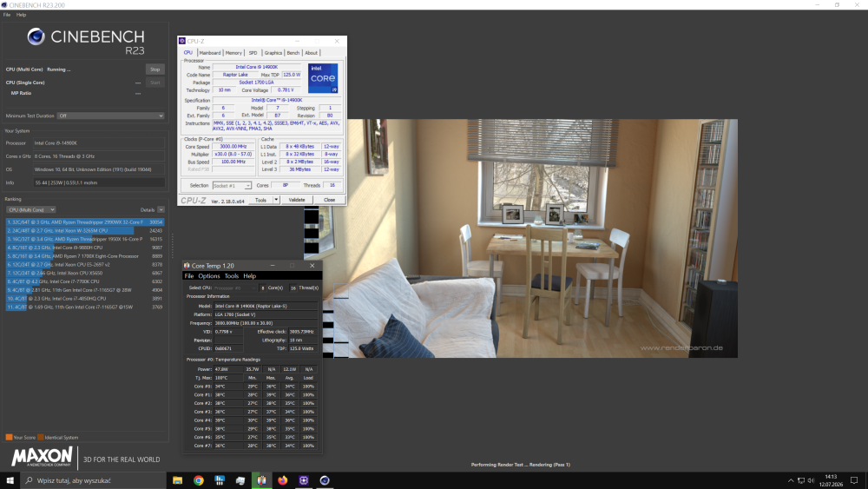Open the notification center icon

coord(854,480)
